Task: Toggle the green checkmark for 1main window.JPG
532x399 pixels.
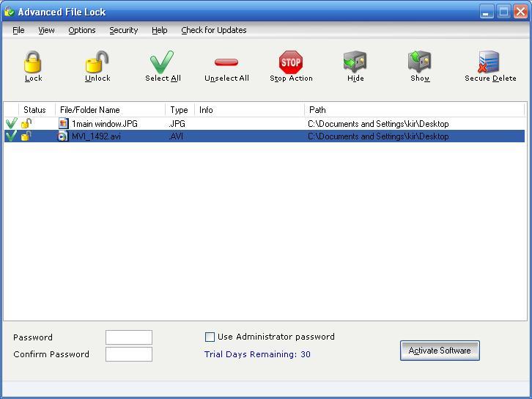Action: 11,123
